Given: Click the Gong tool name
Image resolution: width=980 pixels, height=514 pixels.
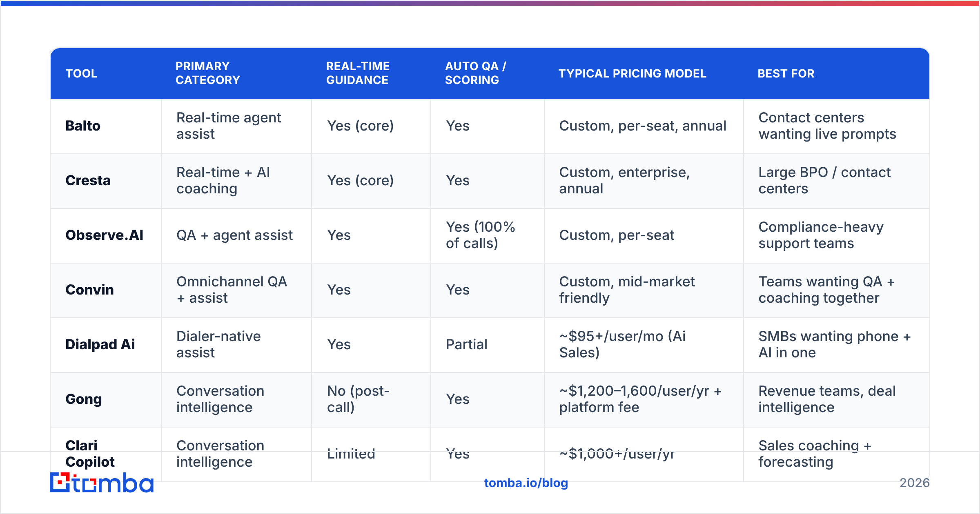Looking at the screenshot, I should (x=84, y=399).
